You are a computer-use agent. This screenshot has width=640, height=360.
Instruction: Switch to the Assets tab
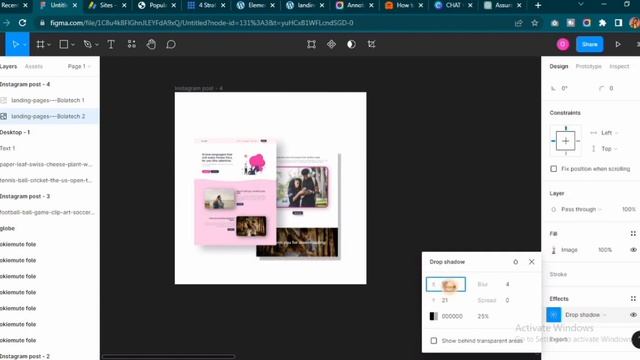pos(33,66)
